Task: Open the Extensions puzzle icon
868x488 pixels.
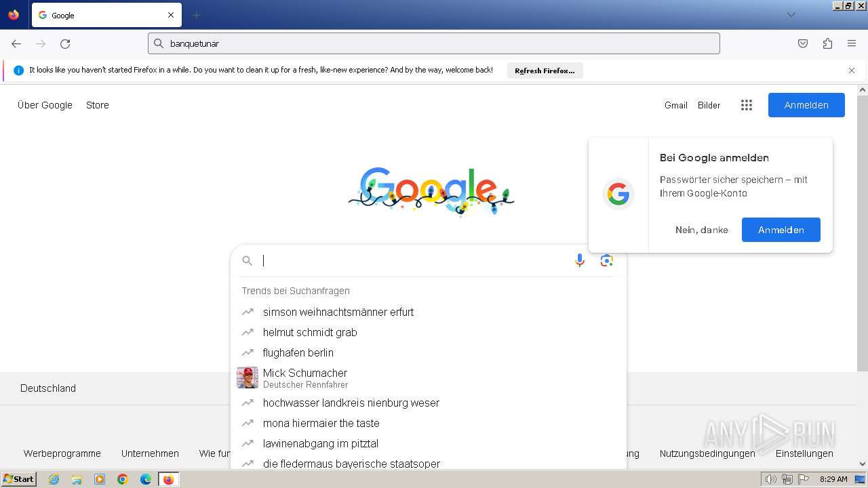Action: click(x=827, y=43)
